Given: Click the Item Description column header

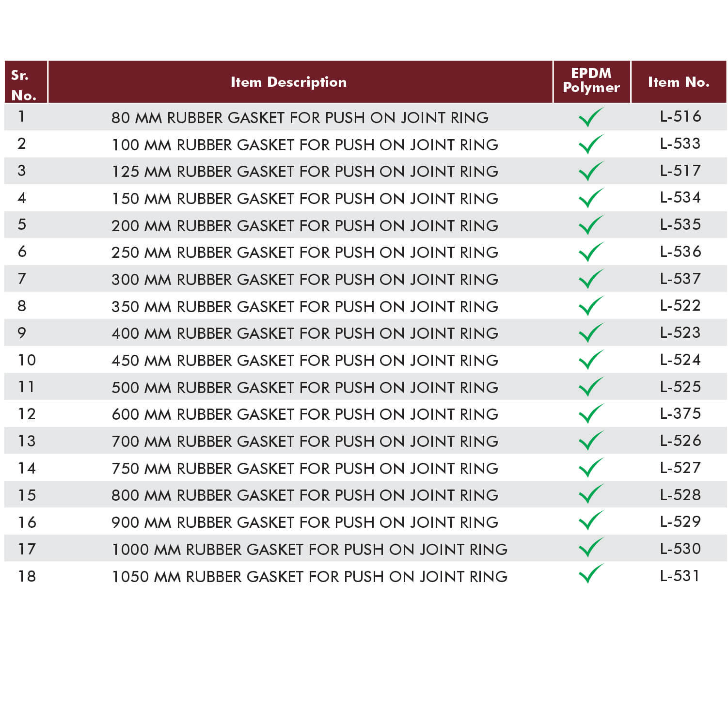Looking at the screenshot, I should [288, 82].
